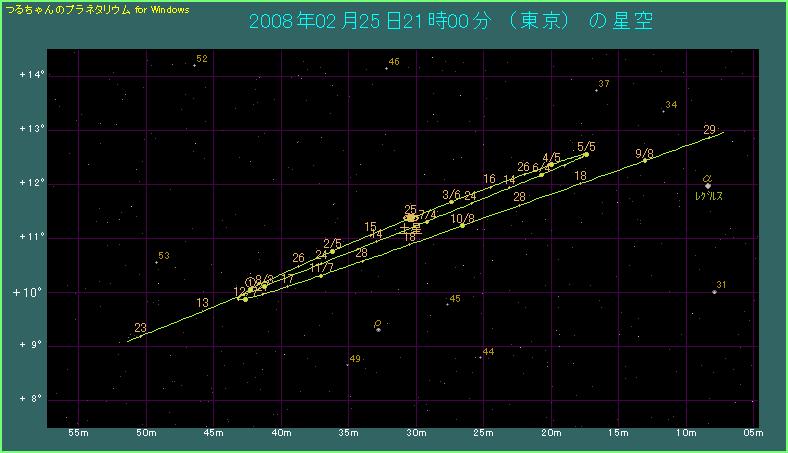Image resolution: width=788 pixels, height=453 pixels.
Task: Click the 5/5 position marker on the path
Action: [586, 154]
